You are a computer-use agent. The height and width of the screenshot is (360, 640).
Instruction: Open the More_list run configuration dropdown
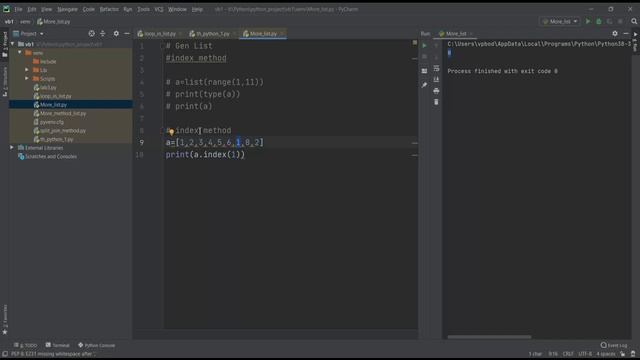pos(560,21)
